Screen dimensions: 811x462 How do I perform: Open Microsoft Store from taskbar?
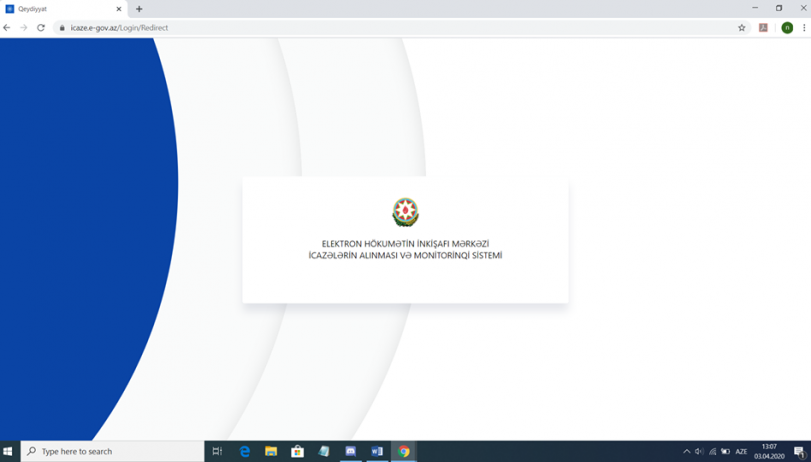(297, 451)
